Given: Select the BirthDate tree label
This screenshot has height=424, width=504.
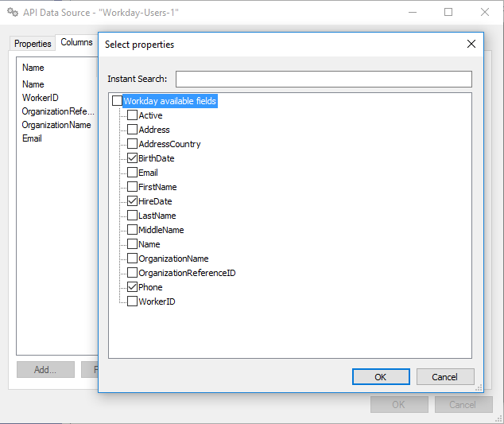Looking at the screenshot, I should coord(157,158).
